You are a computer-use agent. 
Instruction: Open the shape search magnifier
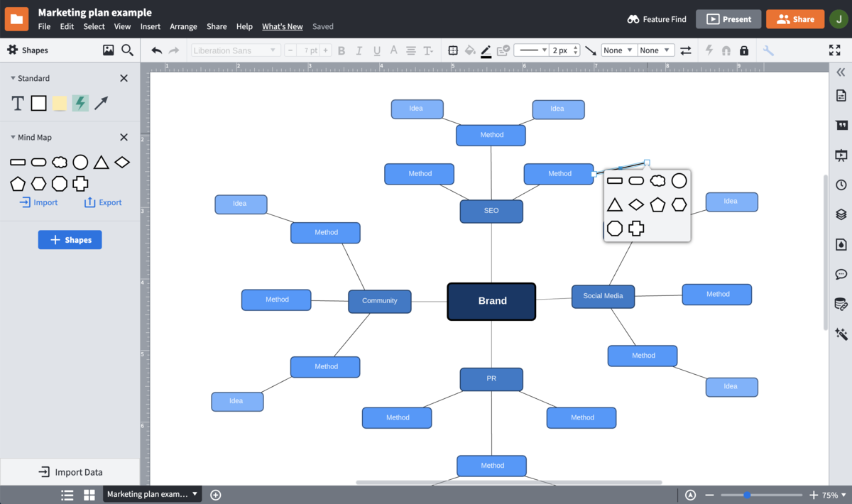(x=128, y=50)
